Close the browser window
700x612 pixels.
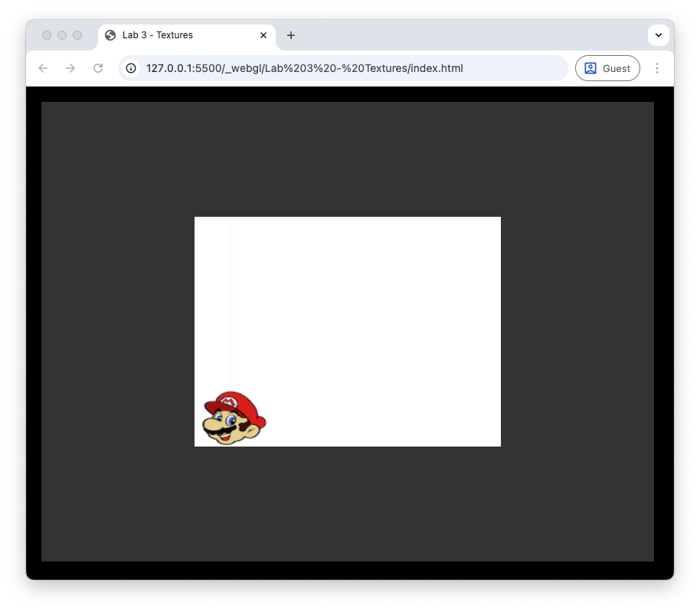coord(47,35)
